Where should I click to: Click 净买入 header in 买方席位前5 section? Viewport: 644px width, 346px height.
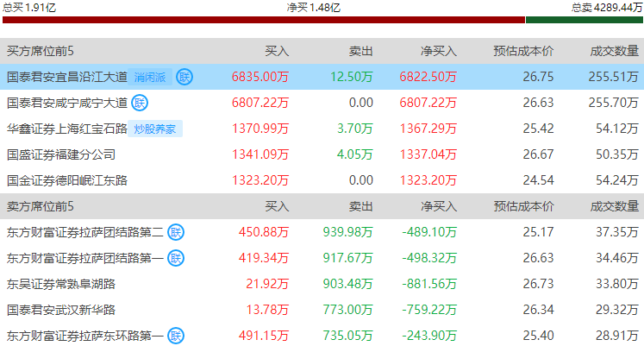pyautogui.click(x=438, y=51)
